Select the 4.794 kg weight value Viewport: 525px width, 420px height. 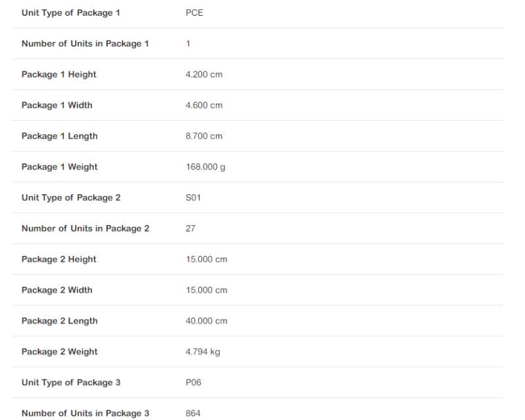[203, 352]
